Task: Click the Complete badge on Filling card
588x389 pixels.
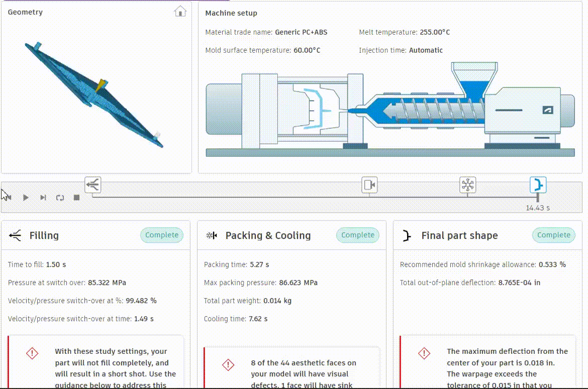Action: pyautogui.click(x=162, y=235)
